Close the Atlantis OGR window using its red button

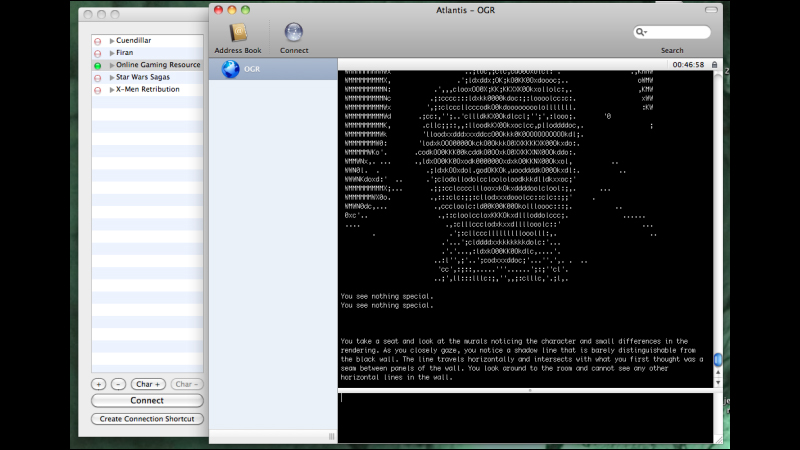pos(218,10)
